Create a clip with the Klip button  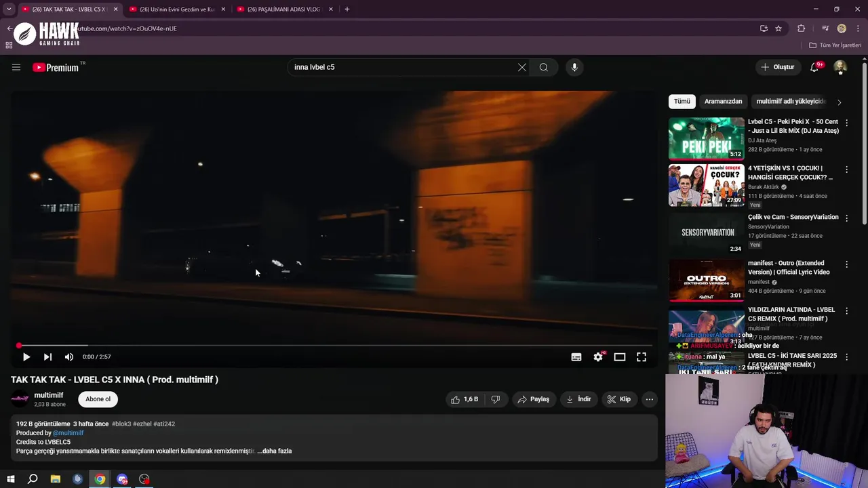tap(618, 399)
